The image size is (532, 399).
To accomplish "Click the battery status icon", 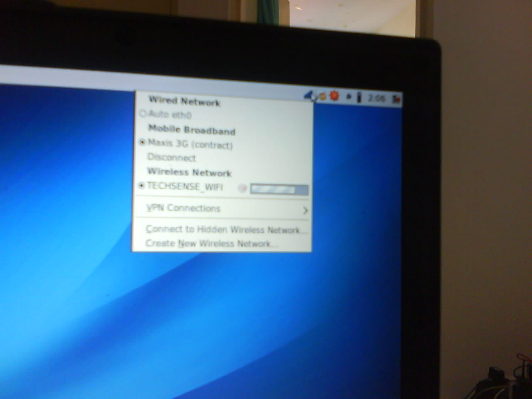I will pyautogui.click(x=359, y=98).
